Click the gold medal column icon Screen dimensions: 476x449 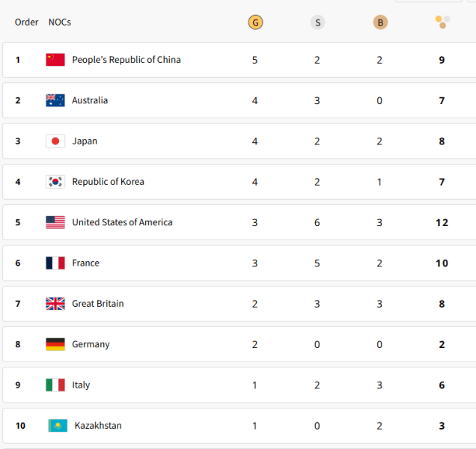pyautogui.click(x=255, y=22)
